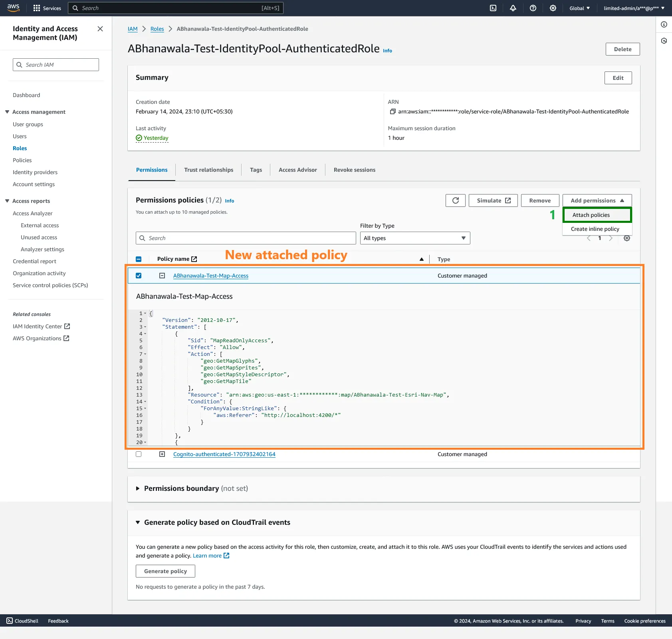Toggle the Add permissions dropdown
This screenshot has height=639, width=672.
tap(597, 200)
